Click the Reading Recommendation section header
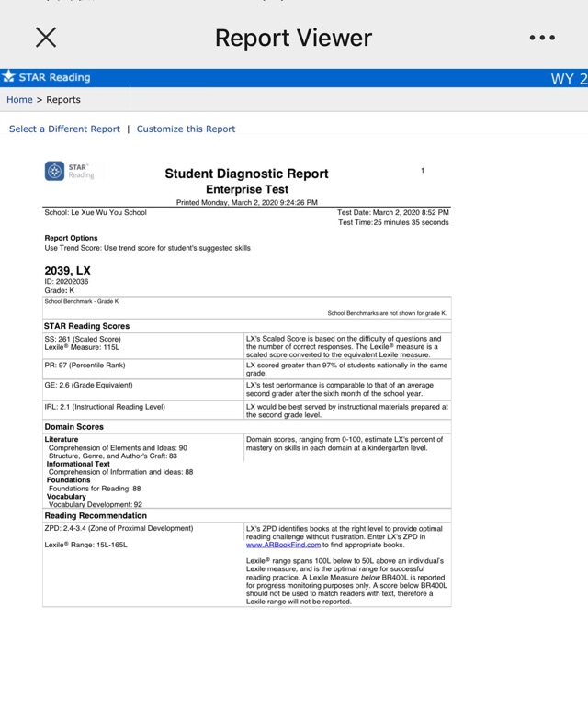The image size is (588, 709). click(x=96, y=515)
